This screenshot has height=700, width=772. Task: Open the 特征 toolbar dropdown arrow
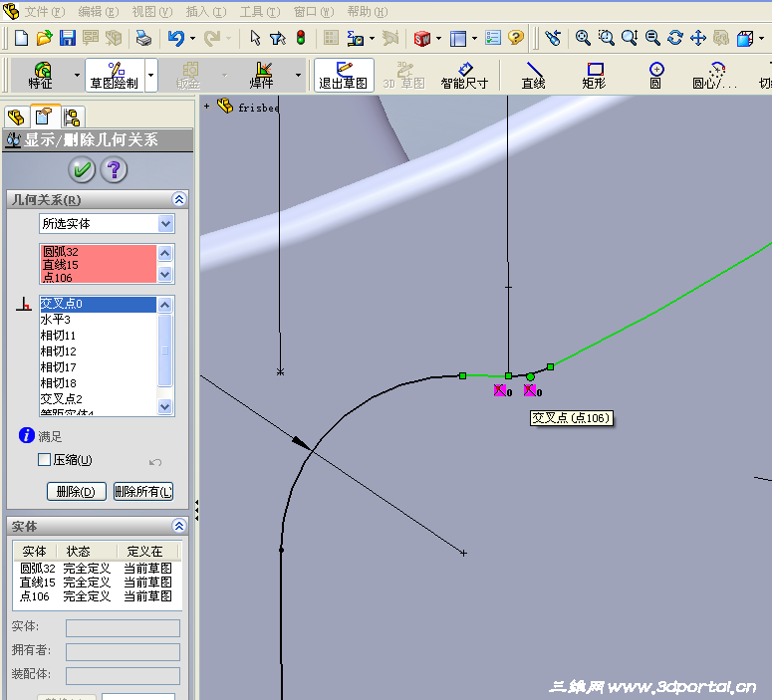pyautogui.click(x=77, y=76)
